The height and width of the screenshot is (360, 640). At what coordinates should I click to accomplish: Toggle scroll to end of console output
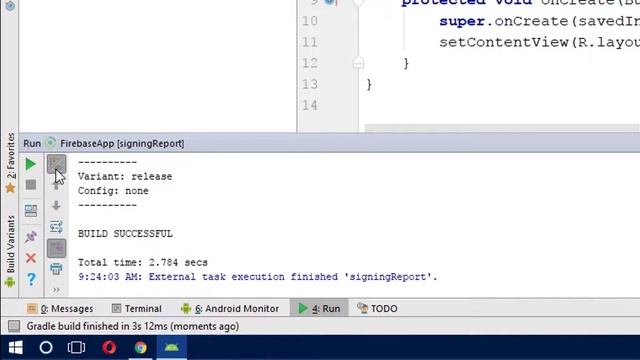tap(56, 249)
